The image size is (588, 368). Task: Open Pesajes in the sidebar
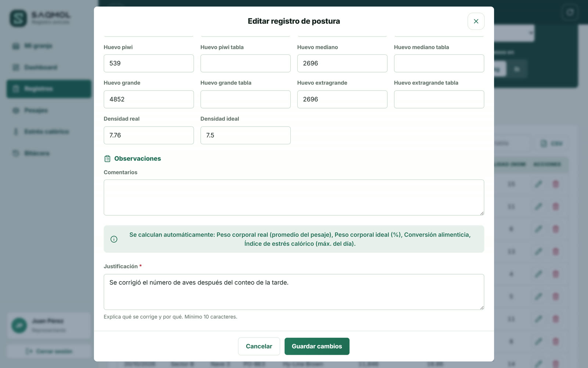point(49,110)
